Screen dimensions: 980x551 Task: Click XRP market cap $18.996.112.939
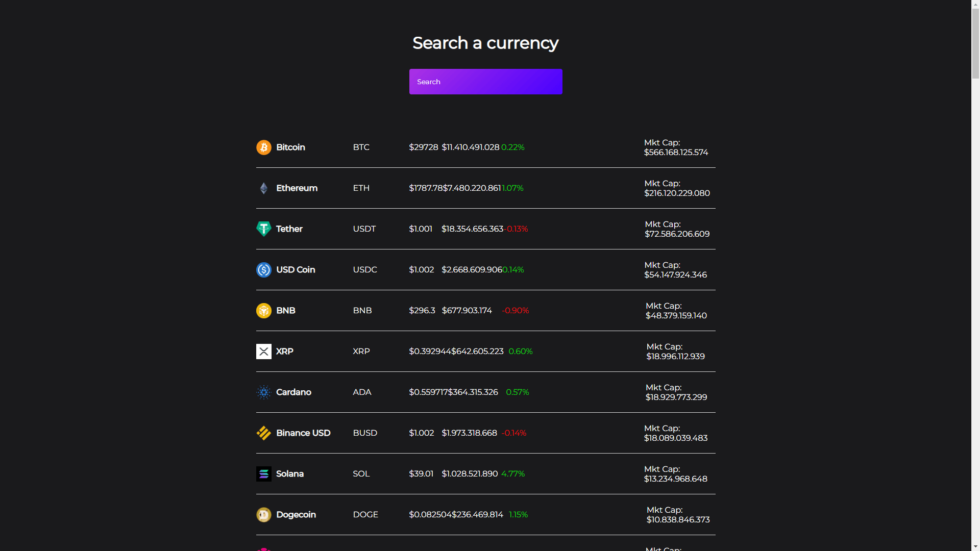tap(675, 357)
